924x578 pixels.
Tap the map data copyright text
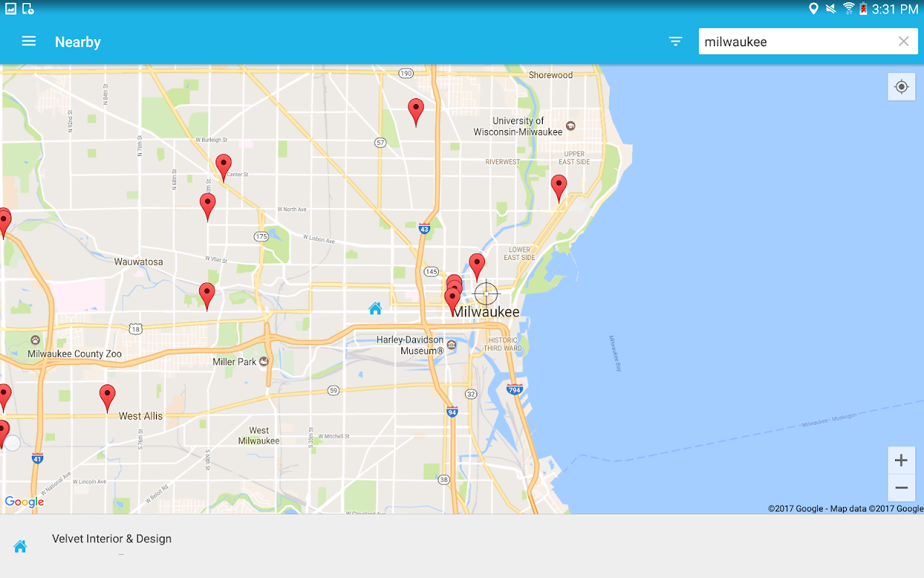(x=845, y=509)
